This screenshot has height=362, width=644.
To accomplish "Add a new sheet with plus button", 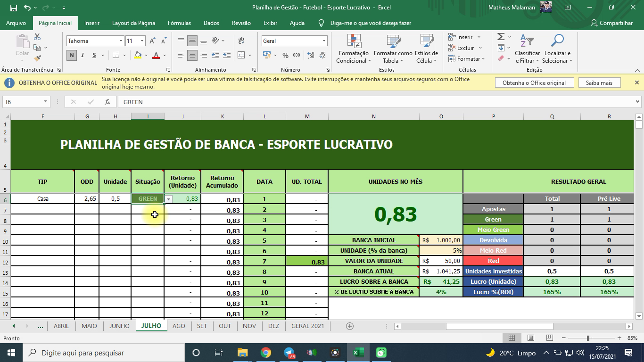I will (350, 326).
